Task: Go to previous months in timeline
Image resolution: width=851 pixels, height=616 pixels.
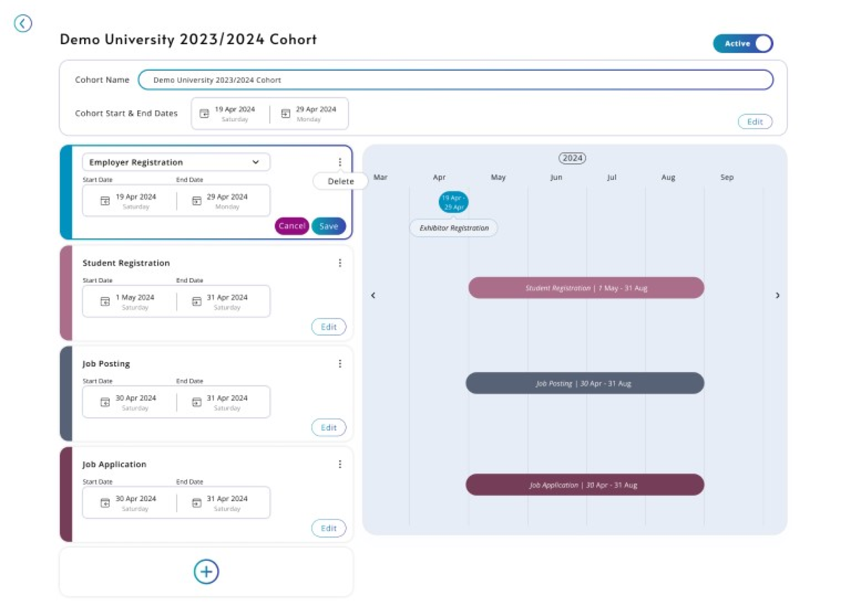Action: 373,295
